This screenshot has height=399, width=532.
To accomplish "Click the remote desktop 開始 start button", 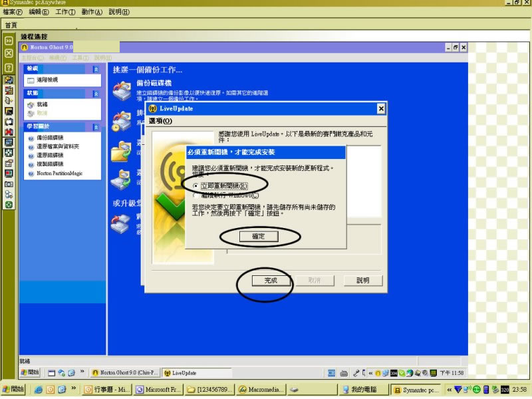I will [30, 372].
